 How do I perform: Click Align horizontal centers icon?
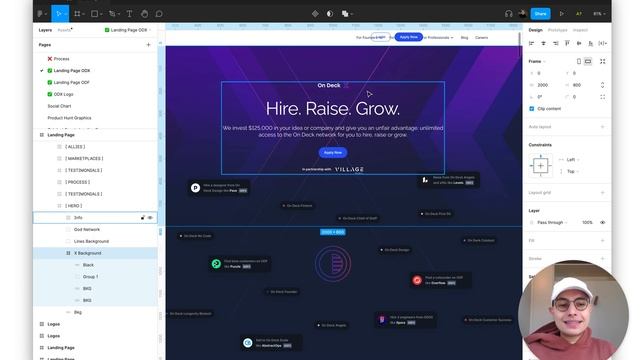[x=543, y=43]
